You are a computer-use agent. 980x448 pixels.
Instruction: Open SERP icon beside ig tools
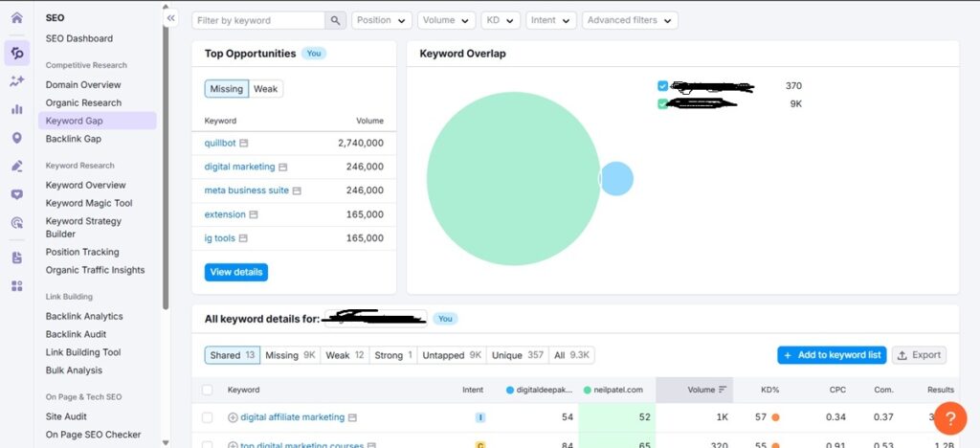243,238
